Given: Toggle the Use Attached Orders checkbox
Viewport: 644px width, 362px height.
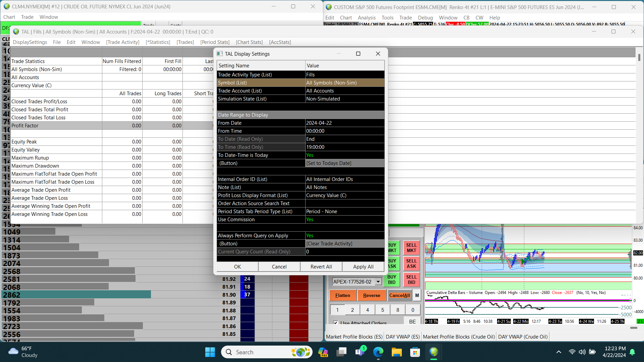Looking at the screenshot, I should pos(336,323).
